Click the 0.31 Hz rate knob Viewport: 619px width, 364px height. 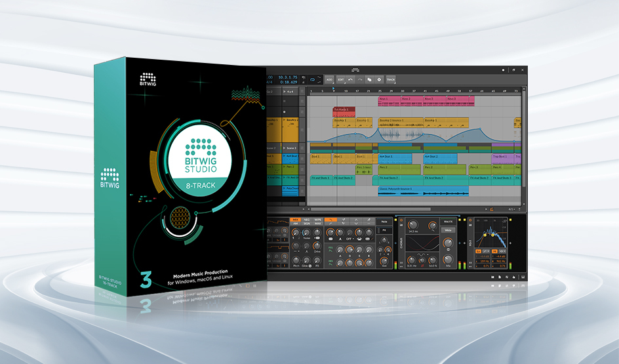411,259
